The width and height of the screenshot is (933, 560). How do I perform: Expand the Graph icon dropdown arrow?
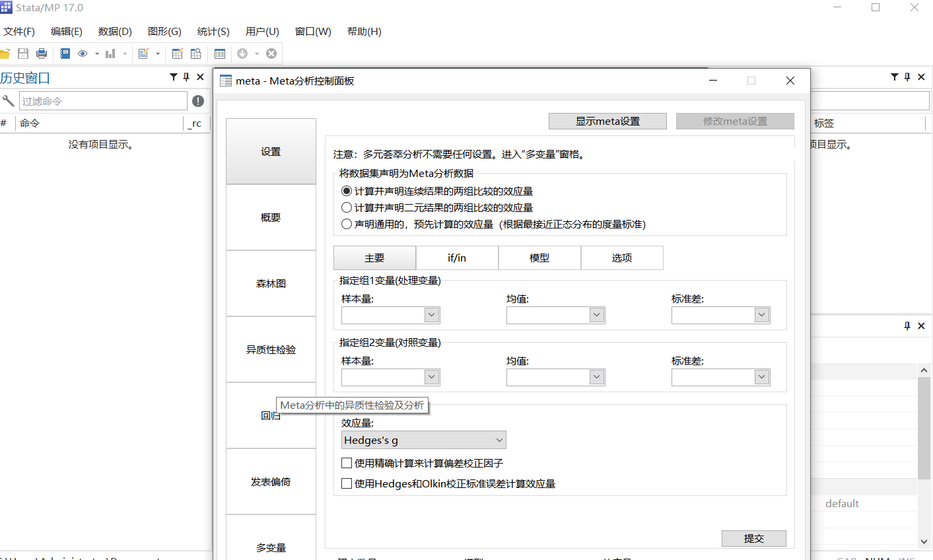click(x=125, y=54)
